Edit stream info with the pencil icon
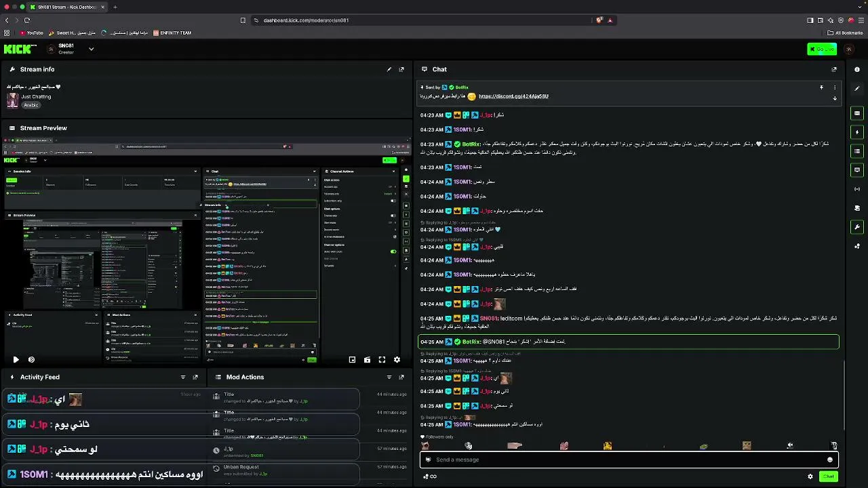868x488 pixels. 389,69
